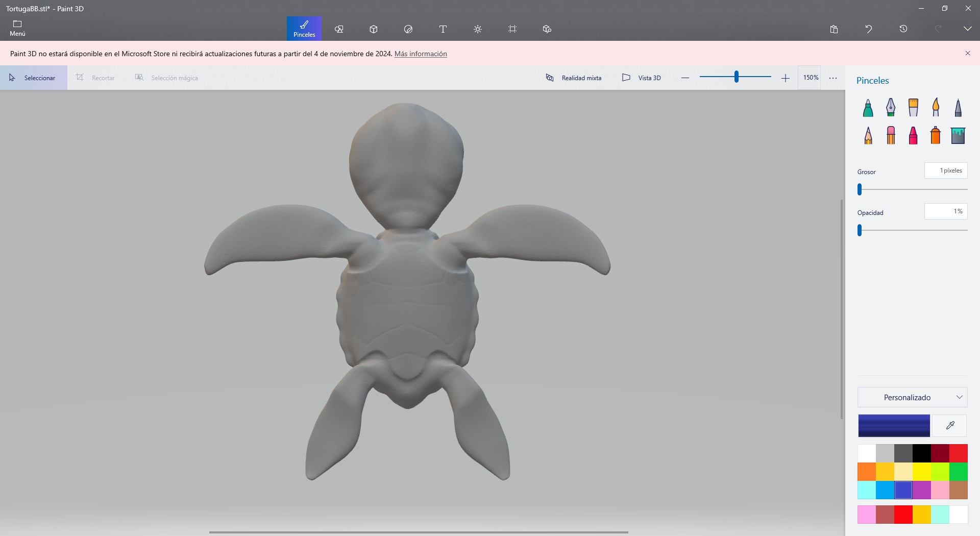Screen dimensions: 980x536
Task: Pick the brown color swatch
Action: pyautogui.click(x=959, y=490)
